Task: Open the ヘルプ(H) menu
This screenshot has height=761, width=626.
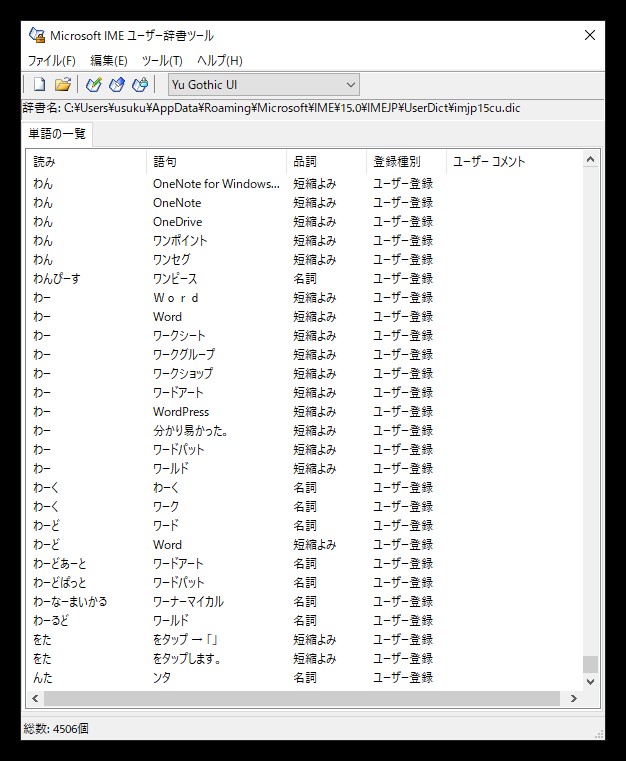Action: (x=219, y=61)
